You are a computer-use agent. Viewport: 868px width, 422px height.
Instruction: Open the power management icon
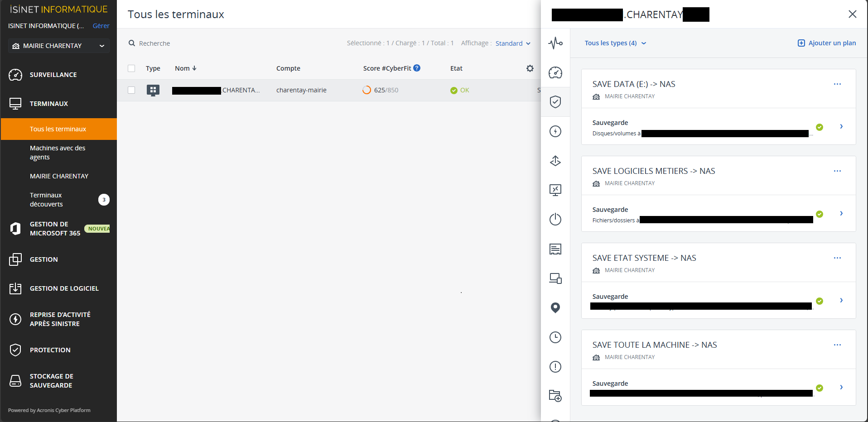click(x=555, y=220)
